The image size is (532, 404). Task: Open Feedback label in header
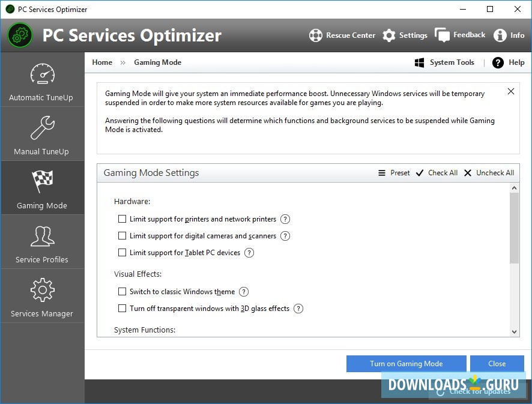(469, 35)
